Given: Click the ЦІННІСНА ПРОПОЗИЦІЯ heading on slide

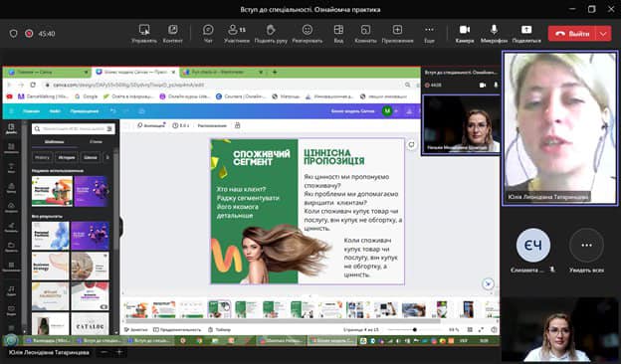Looking at the screenshot, I should (333, 157).
